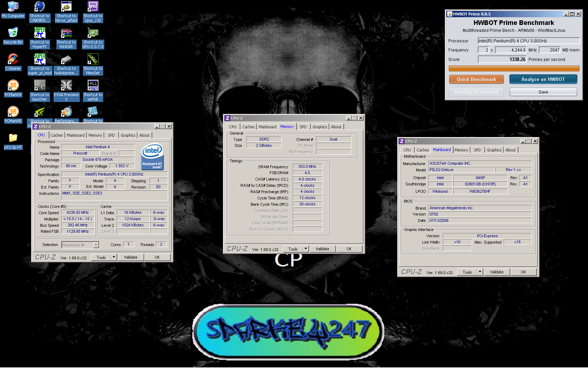Open the p43.0p HT folder
The image size is (588, 368).
pos(13,141)
